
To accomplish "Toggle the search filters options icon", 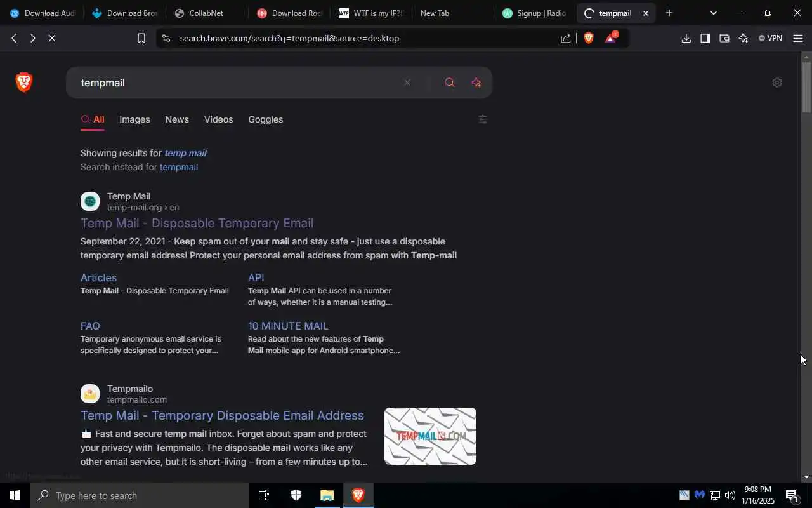I will coord(483,119).
